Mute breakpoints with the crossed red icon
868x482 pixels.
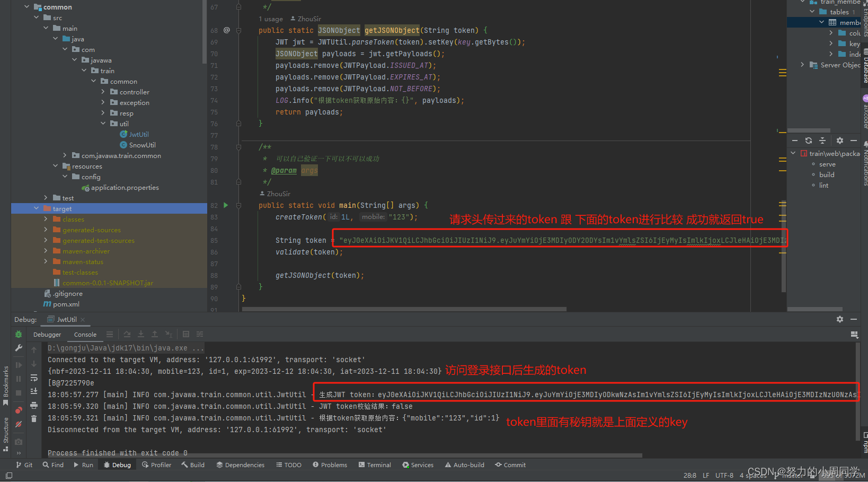pyautogui.click(x=19, y=423)
